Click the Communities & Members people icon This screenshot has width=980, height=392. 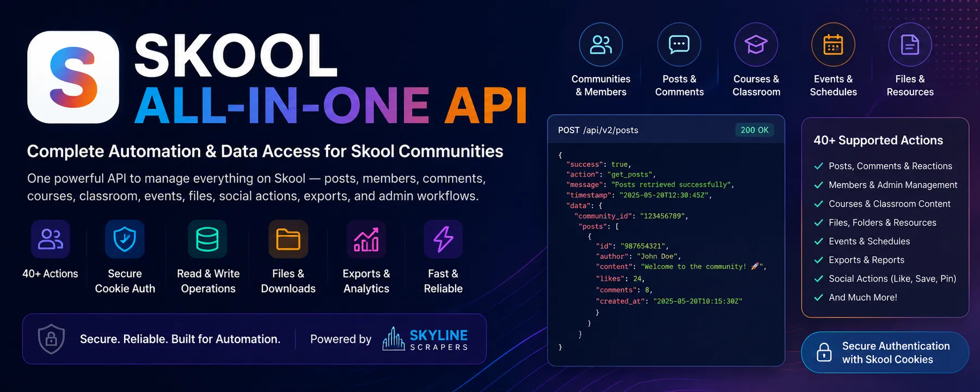click(x=601, y=45)
